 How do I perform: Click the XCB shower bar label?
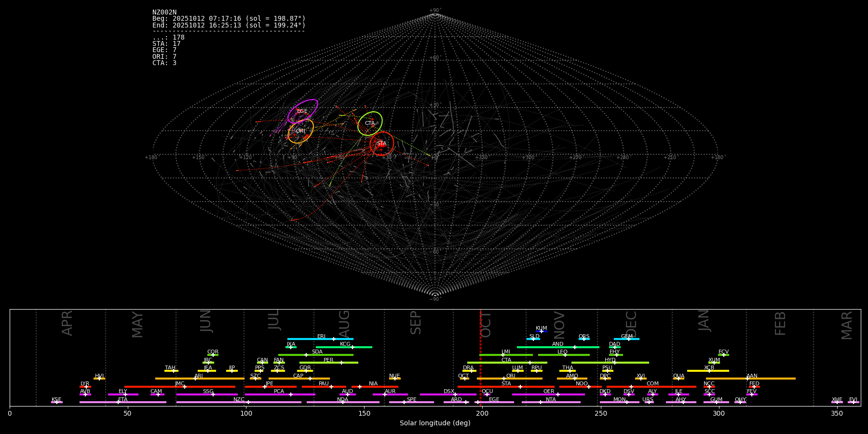click(709, 368)
